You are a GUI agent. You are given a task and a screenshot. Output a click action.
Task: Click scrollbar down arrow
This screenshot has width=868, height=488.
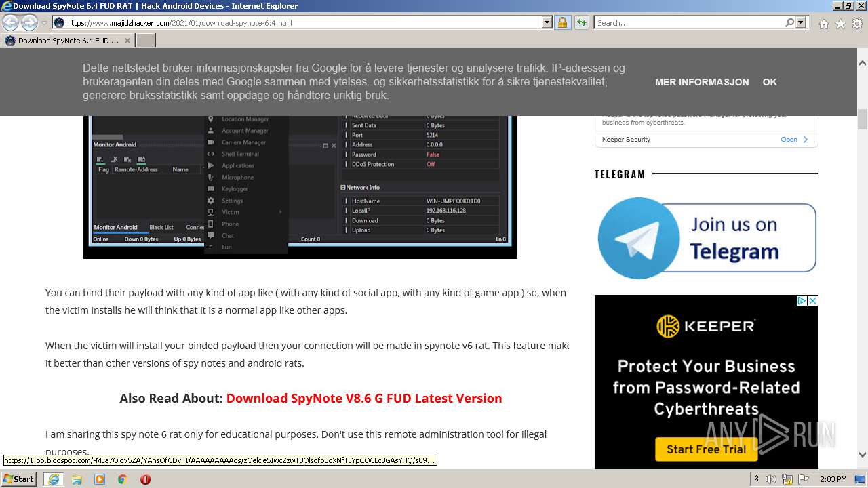pyautogui.click(x=863, y=455)
